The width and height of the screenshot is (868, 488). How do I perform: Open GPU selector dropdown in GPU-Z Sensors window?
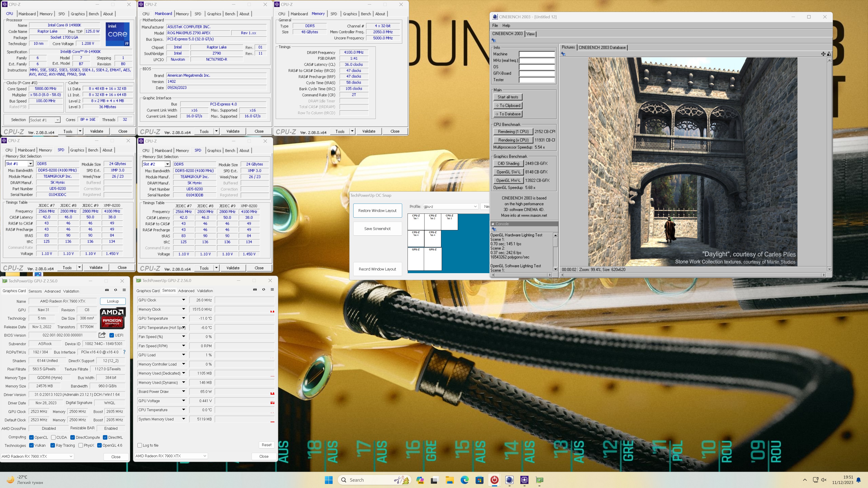tap(171, 456)
